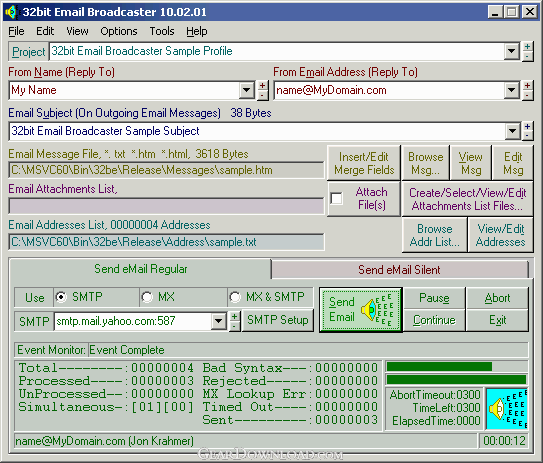The image size is (543, 463).
Task: Open Create/Select/View/Edit Attachments List Files
Action: [x=467, y=199]
